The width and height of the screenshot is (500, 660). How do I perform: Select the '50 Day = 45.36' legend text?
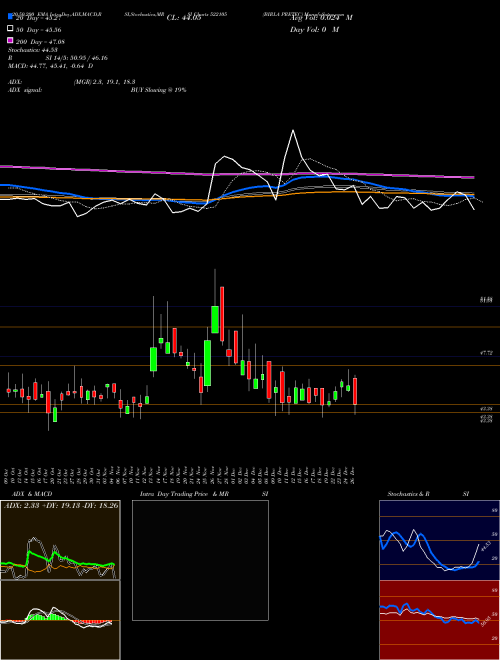(39, 30)
